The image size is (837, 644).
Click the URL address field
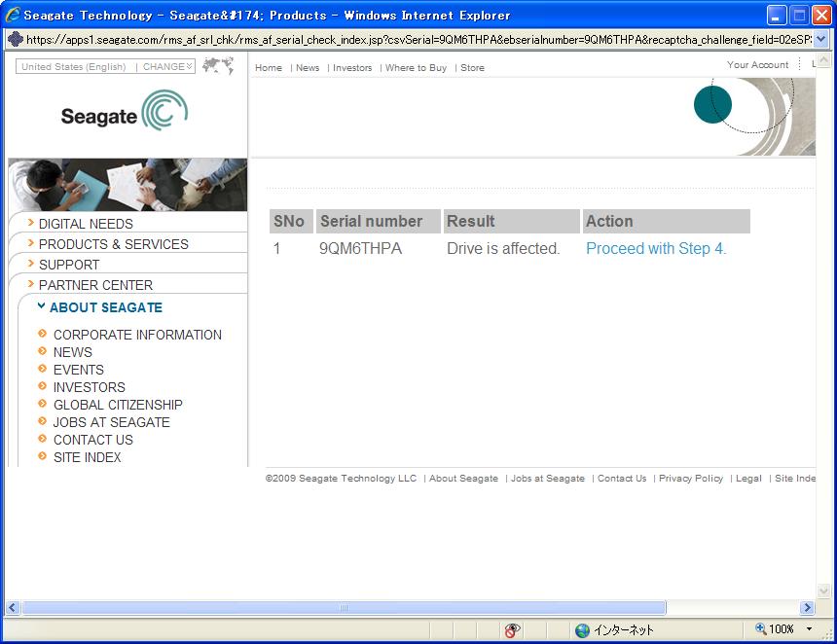pos(418,40)
